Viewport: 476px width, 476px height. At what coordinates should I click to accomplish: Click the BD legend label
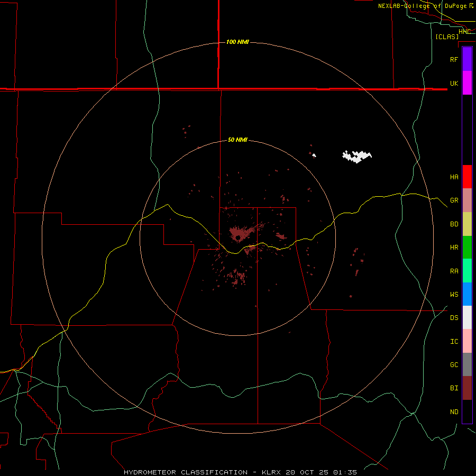click(454, 224)
